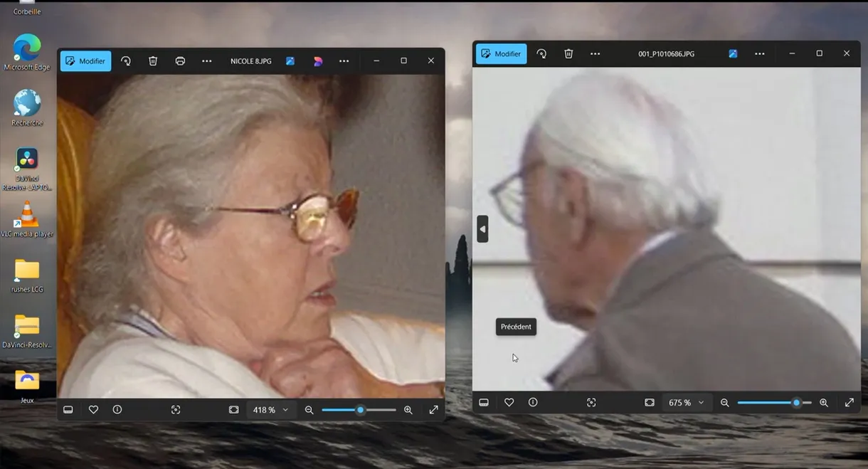Open three-dot menu left of 001_P1010686.JPG filename
The width and height of the screenshot is (868, 469).
(596, 54)
